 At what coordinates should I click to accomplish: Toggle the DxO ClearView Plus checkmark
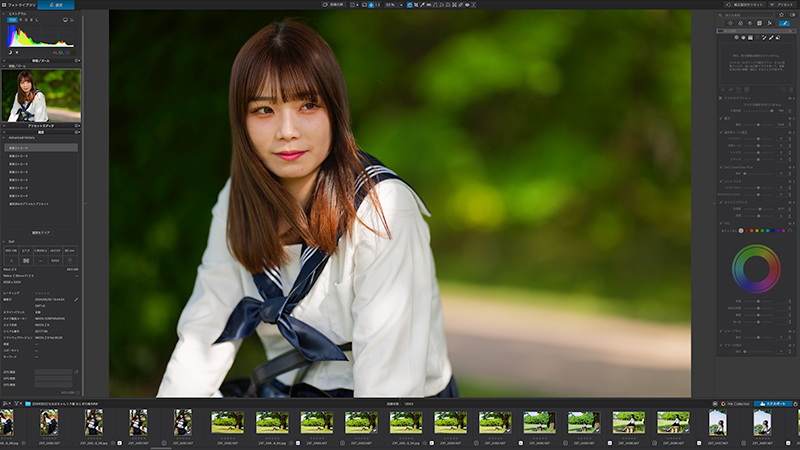720,167
